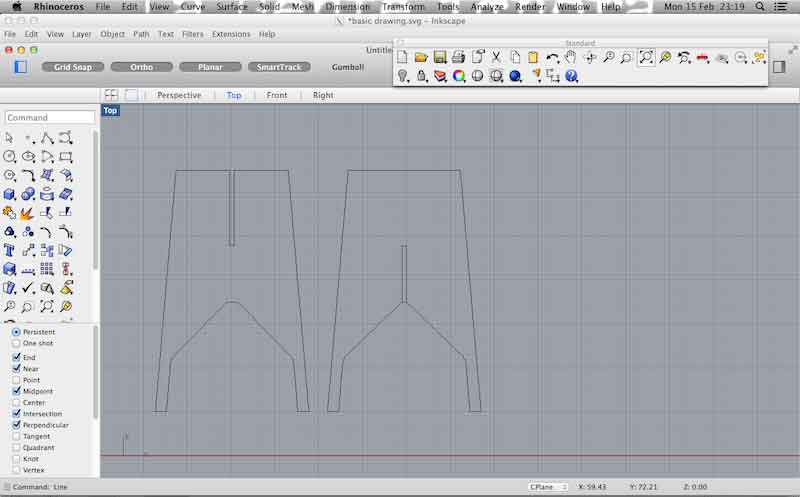This screenshot has width=800, height=497.
Task: Enable the Quadrant osnap checkbox
Action: 16,448
